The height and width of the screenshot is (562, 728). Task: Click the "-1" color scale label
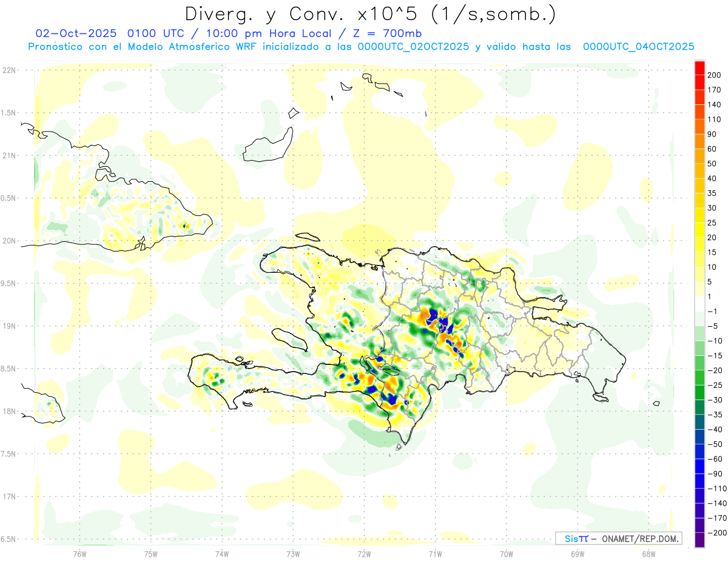713,311
